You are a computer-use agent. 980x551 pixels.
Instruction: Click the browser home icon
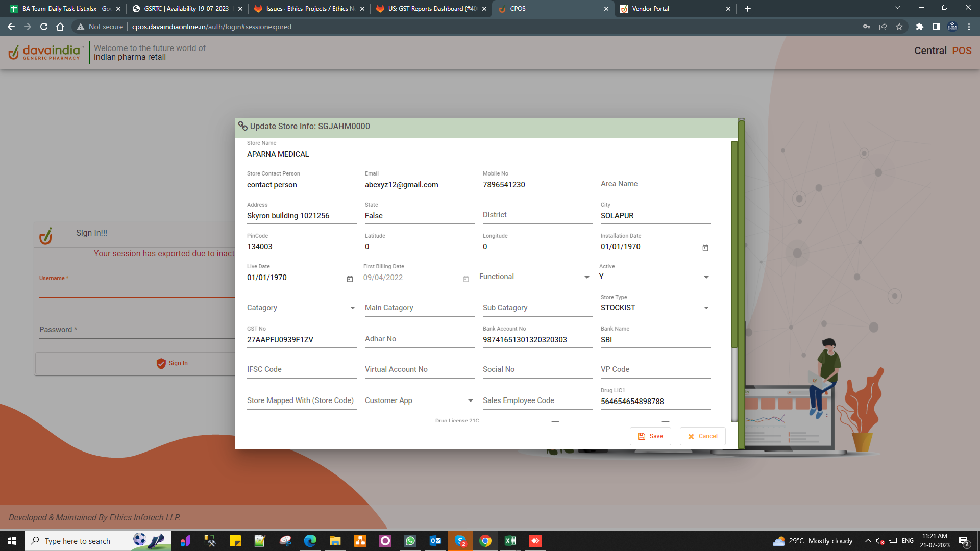pos(60,27)
